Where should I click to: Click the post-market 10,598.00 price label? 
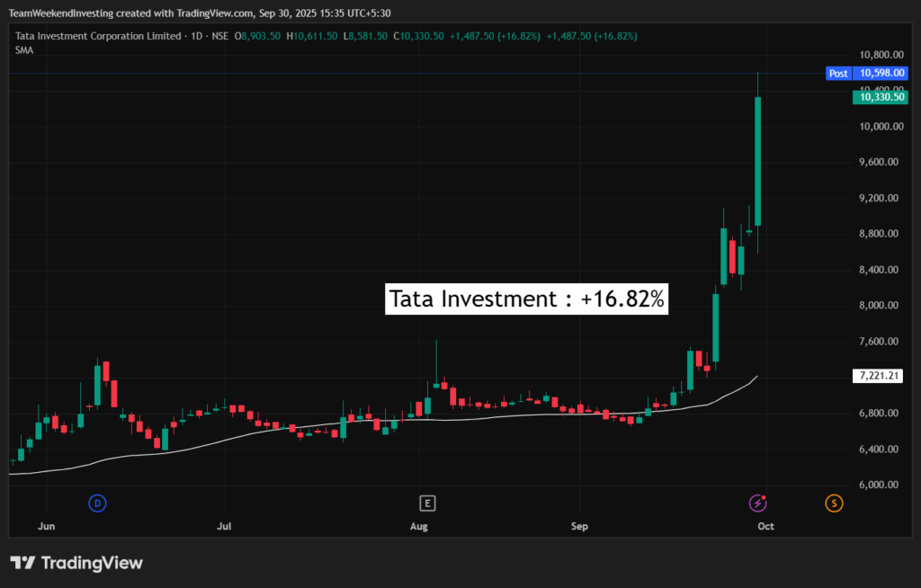coord(881,73)
